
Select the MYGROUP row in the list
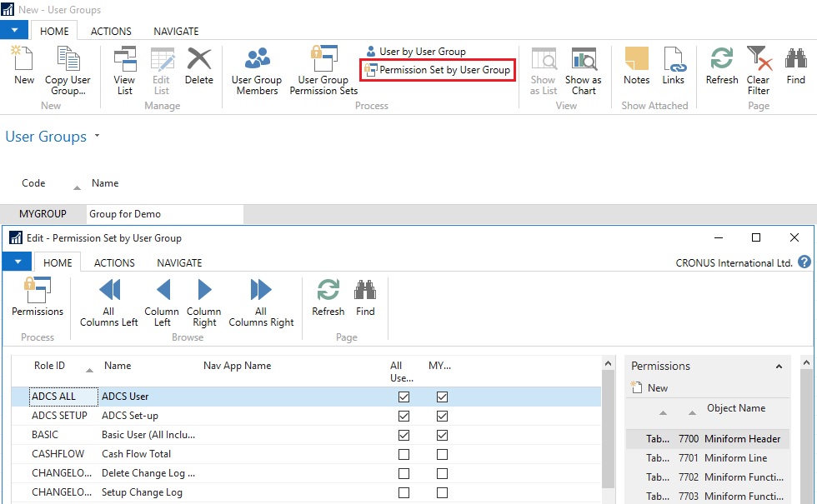[43, 214]
